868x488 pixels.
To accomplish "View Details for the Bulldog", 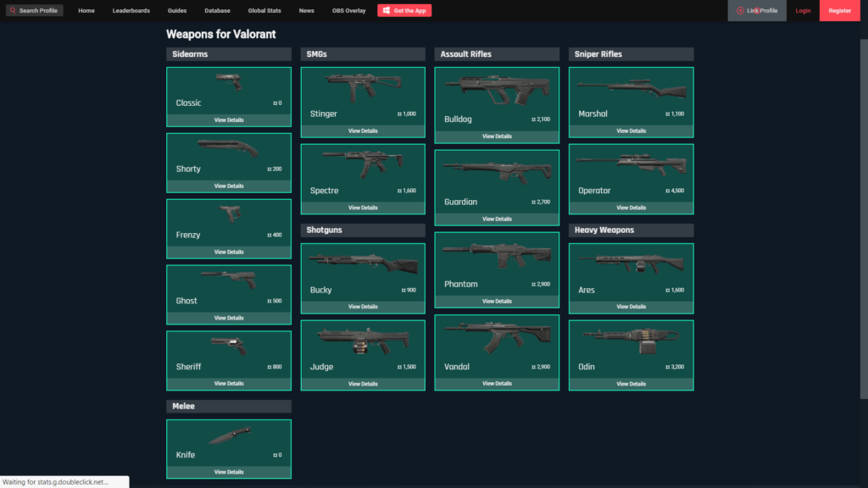I will coord(497,136).
